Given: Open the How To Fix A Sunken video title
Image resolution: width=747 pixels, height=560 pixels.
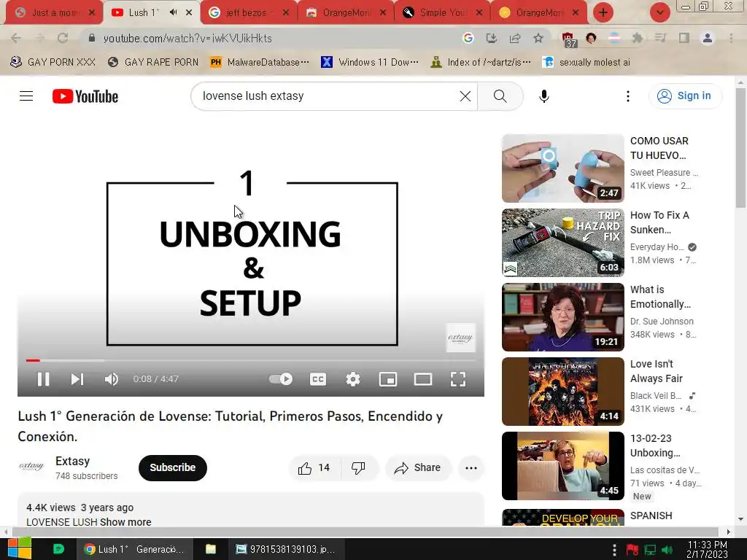Looking at the screenshot, I should point(659,222).
